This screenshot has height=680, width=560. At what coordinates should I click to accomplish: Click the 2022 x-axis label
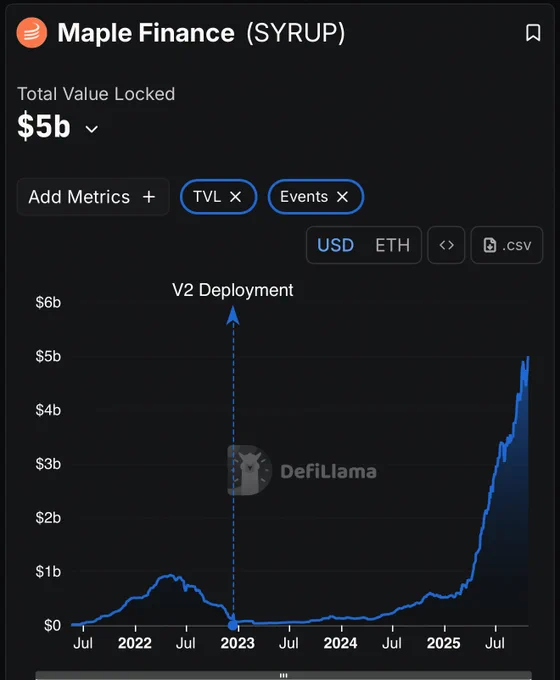tap(135, 643)
